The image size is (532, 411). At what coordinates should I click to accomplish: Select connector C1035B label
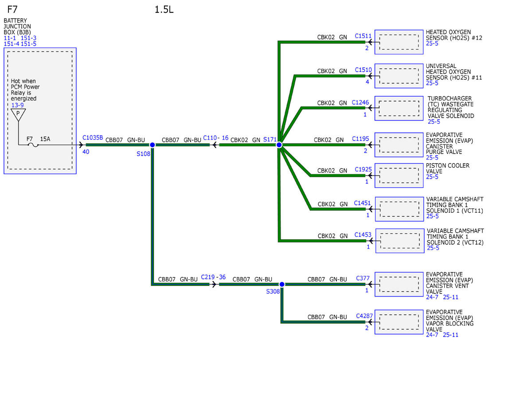[93, 138]
